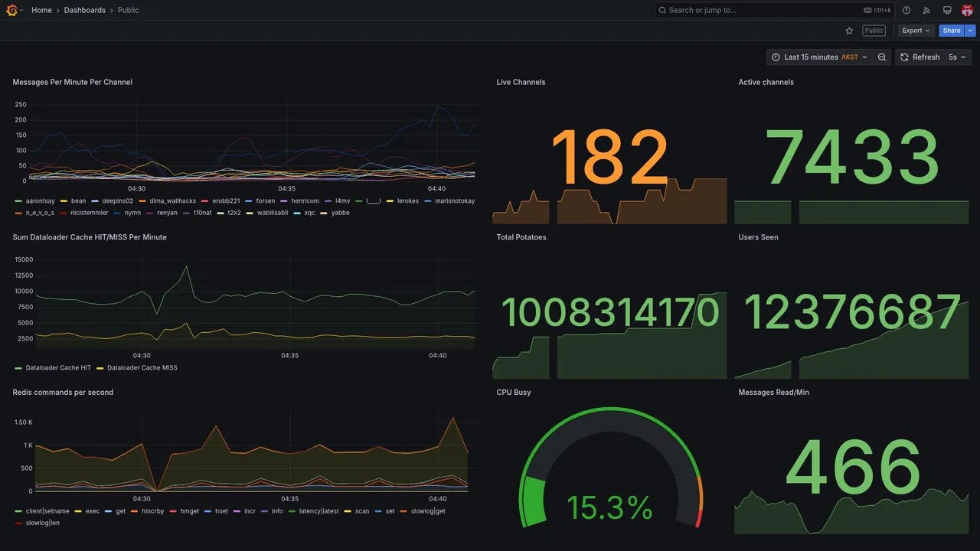Open the Last 15 minutes time picker
The image size is (980, 551).
819,57
